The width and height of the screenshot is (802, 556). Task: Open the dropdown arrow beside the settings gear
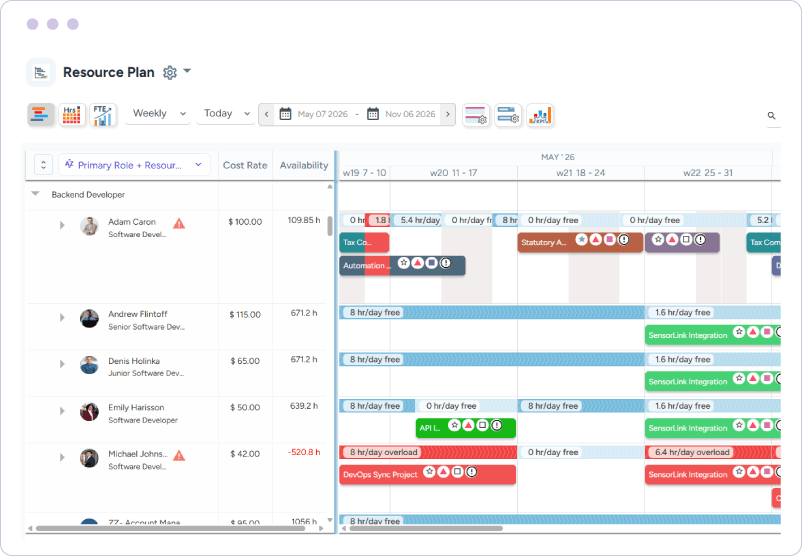coord(187,71)
